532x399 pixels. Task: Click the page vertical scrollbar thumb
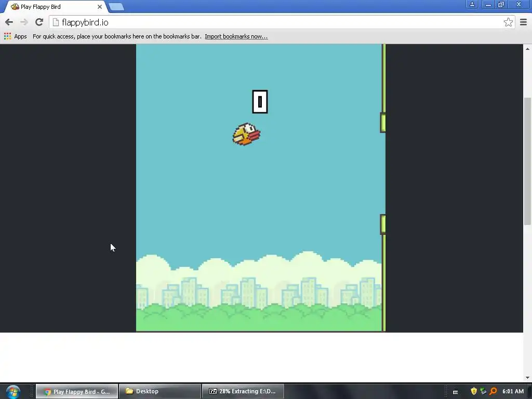click(527, 161)
